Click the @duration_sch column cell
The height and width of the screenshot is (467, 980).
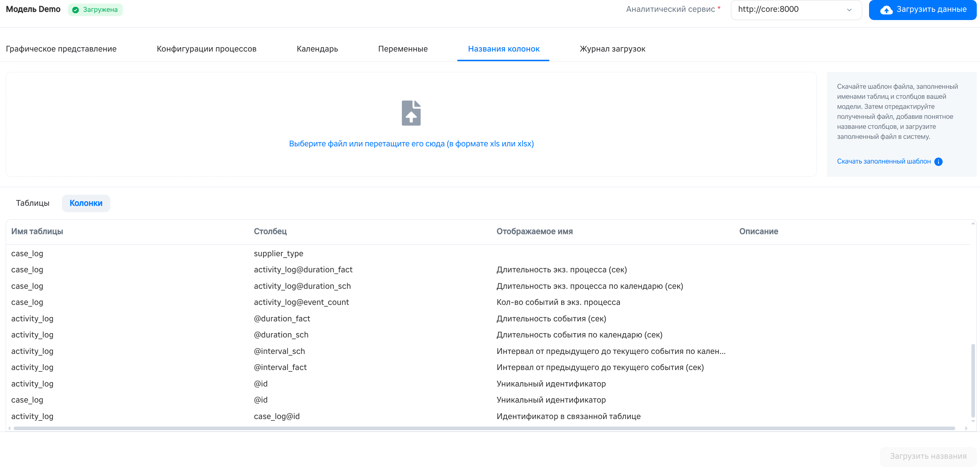[x=281, y=335]
